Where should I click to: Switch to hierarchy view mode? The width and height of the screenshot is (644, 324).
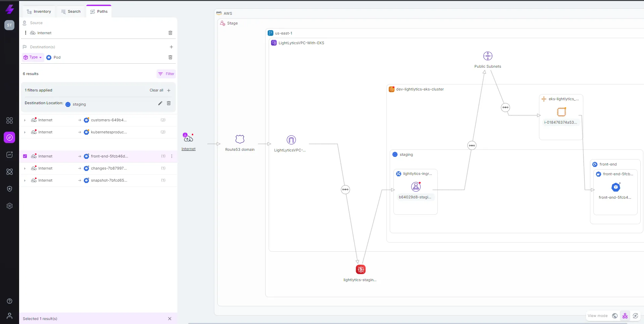click(625, 316)
